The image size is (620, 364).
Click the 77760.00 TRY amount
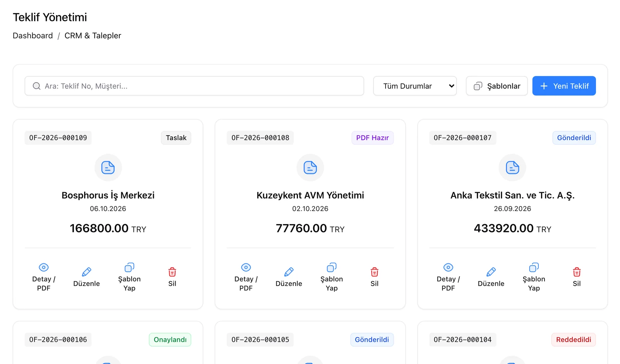(310, 228)
